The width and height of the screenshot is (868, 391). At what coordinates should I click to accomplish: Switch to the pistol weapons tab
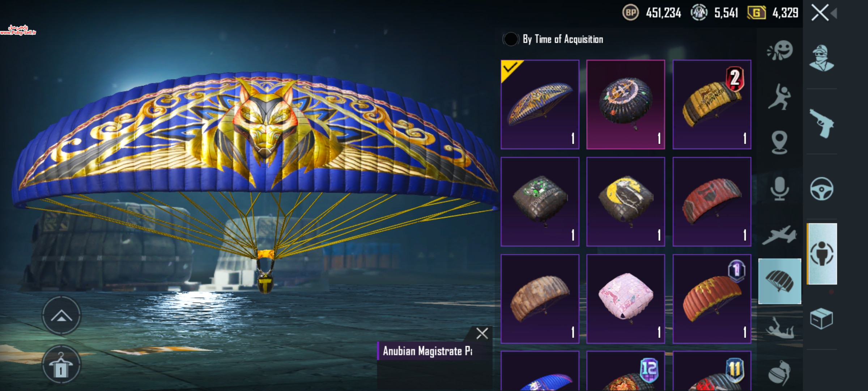(822, 123)
